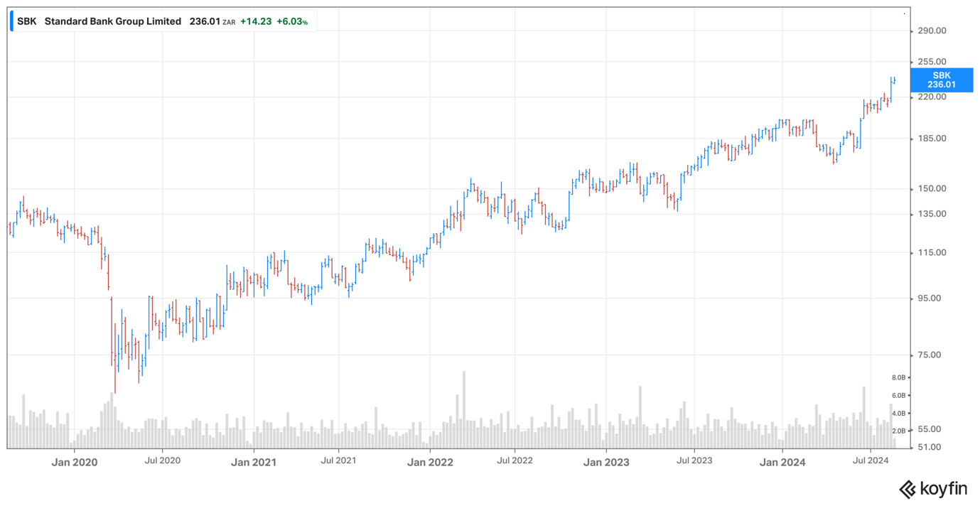This screenshot has width=980, height=506.
Task: Click the 6.0B volume axis label
Action: tap(899, 395)
